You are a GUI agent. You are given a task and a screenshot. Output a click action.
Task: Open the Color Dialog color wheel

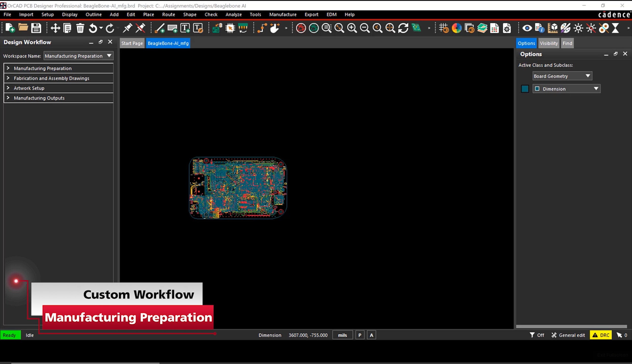coord(457,28)
